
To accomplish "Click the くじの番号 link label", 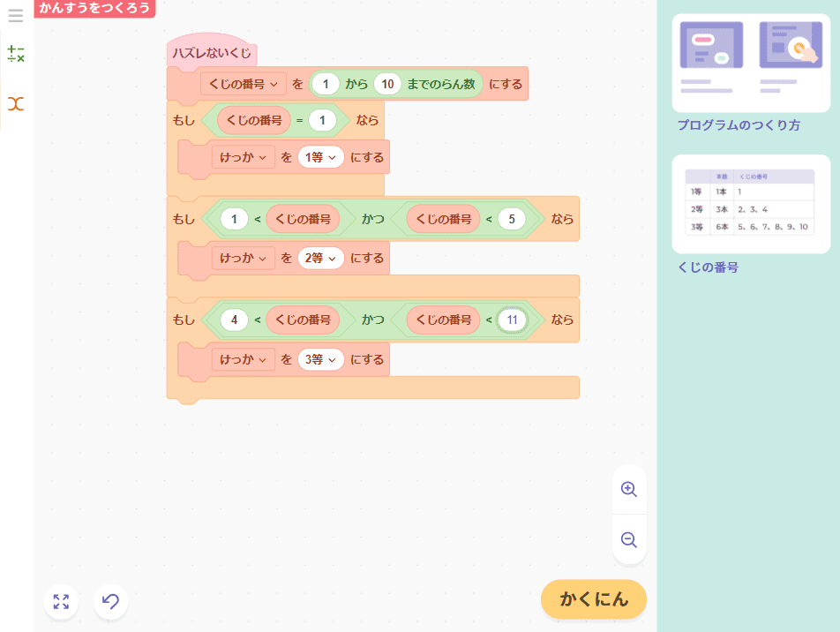I will (x=708, y=267).
